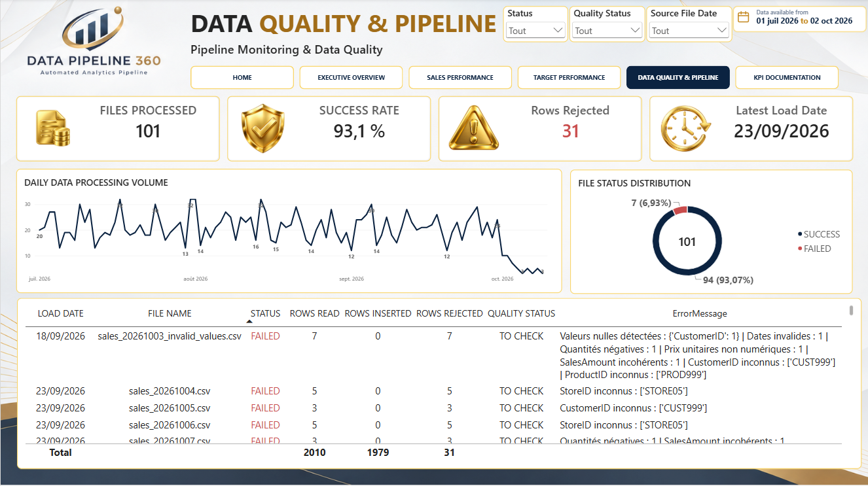Click the 94 (93,07%) donut label

(x=728, y=280)
